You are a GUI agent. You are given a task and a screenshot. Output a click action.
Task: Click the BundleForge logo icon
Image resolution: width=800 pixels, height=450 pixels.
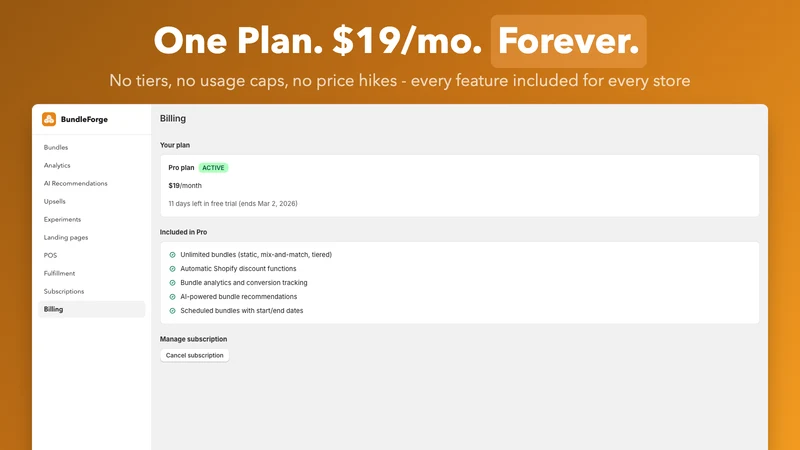point(49,119)
